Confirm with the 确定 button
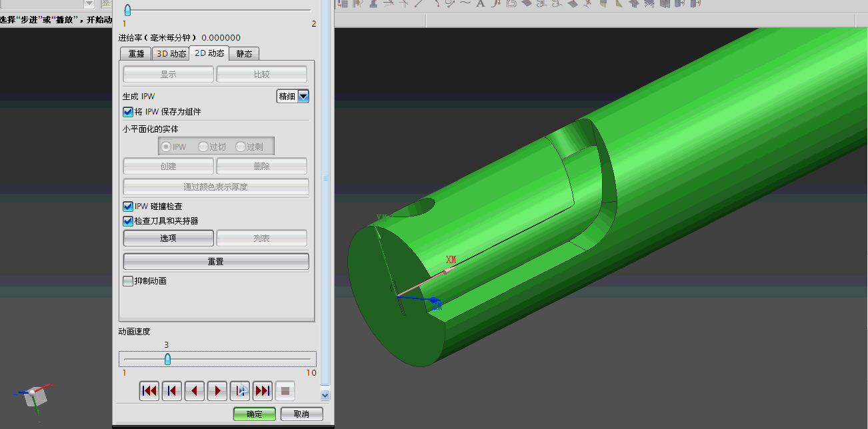The height and width of the screenshot is (429, 868). (x=255, y=414)
